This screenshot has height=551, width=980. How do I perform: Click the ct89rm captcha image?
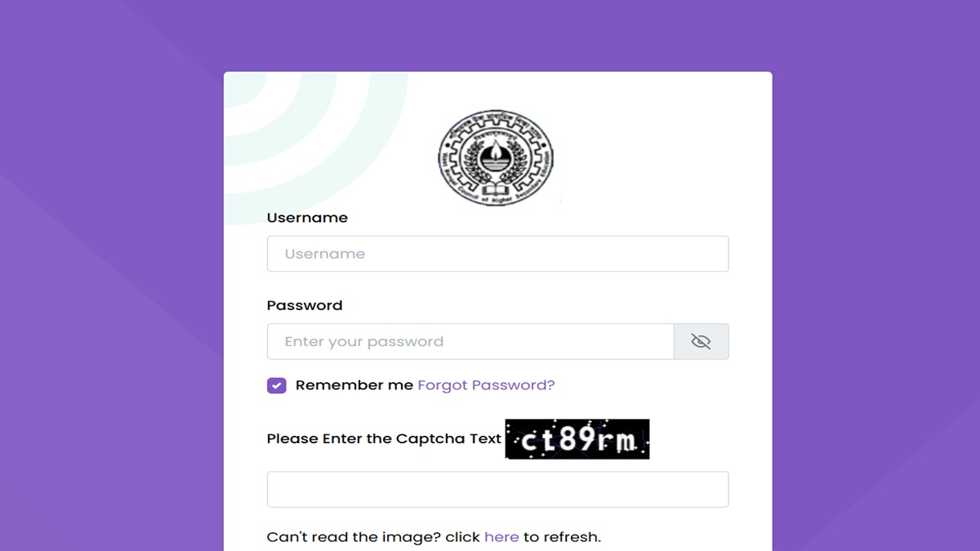coord(577,439)
